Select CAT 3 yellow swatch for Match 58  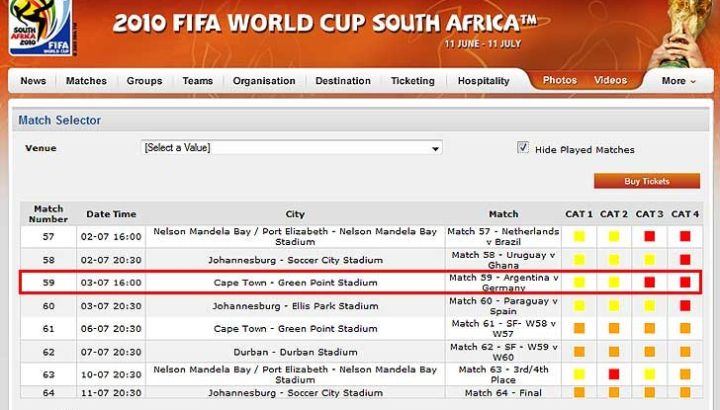pos(649,260)
